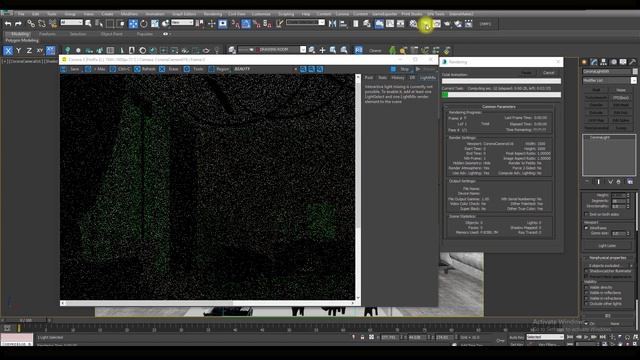This screenshot has height=360, width=640.
Task: Toggle the Angle Snap tool
Action: [246, 24]
